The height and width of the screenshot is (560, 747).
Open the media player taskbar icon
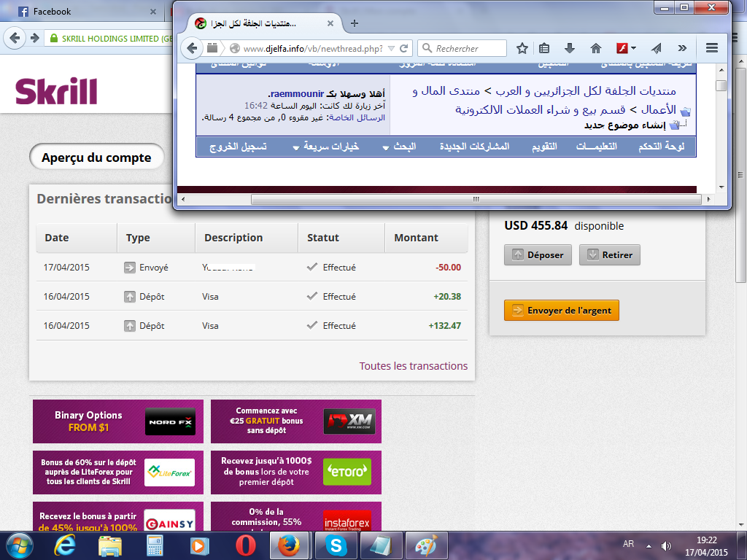tap(200, 545)
